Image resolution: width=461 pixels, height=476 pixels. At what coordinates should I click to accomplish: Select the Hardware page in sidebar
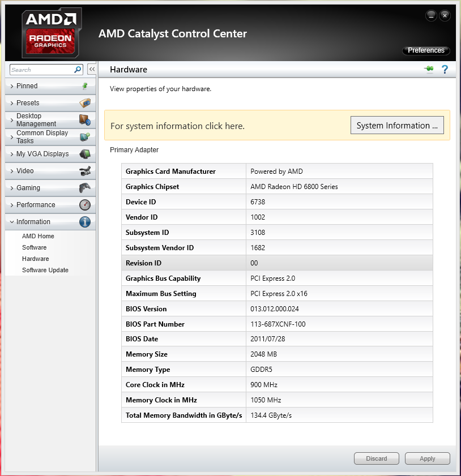click(36, 259)
